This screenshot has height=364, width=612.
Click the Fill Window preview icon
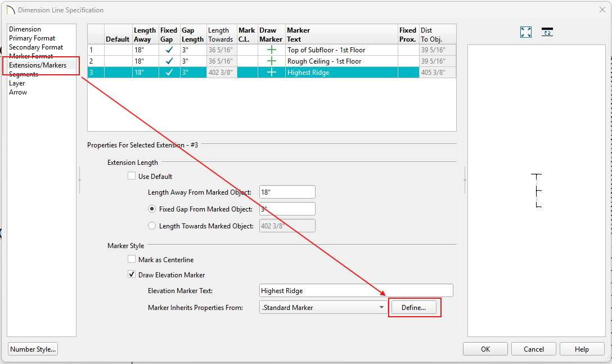point(526,32)
